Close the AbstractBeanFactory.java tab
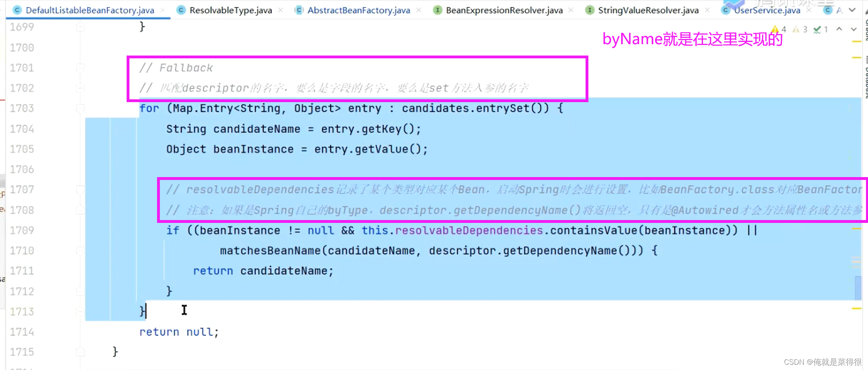Screen dimensions: 868x370 pos(419,10)
